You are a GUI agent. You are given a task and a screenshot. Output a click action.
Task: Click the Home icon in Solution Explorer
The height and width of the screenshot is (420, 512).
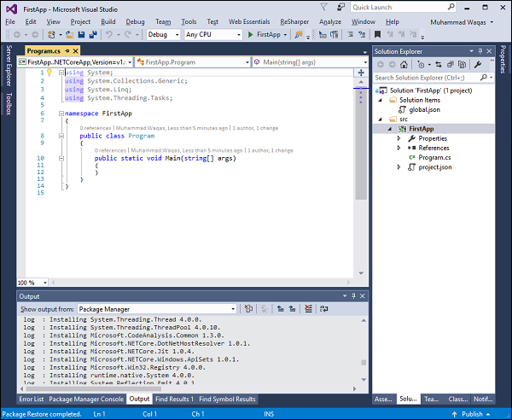[x=404, y=65]
